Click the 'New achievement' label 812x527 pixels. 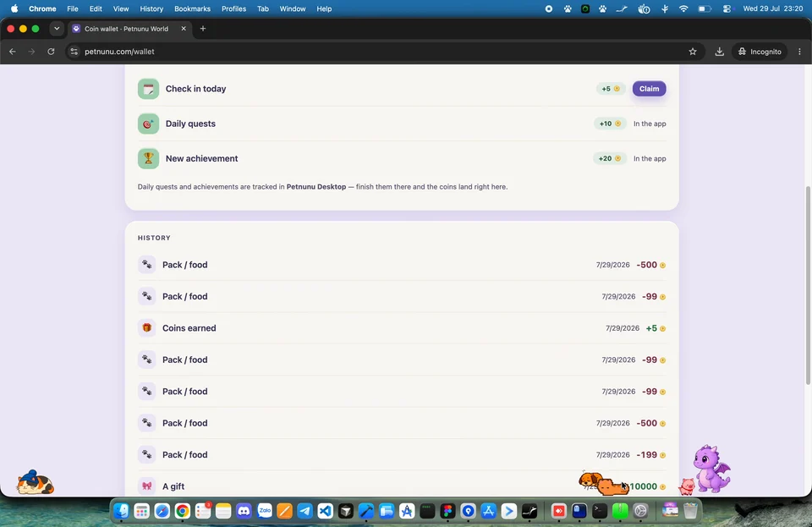point(201,158)
